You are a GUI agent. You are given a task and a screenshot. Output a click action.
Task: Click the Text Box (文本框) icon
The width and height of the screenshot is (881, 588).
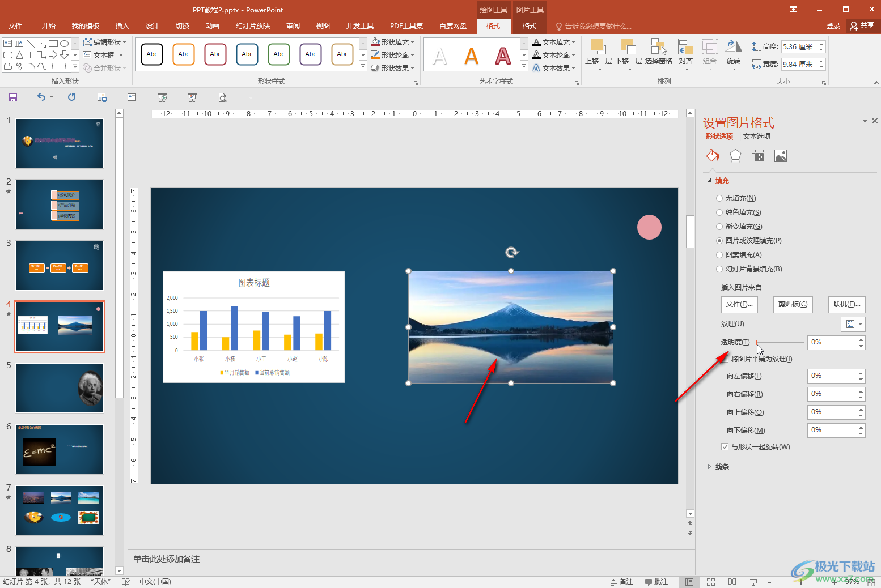tap(87, 55)
